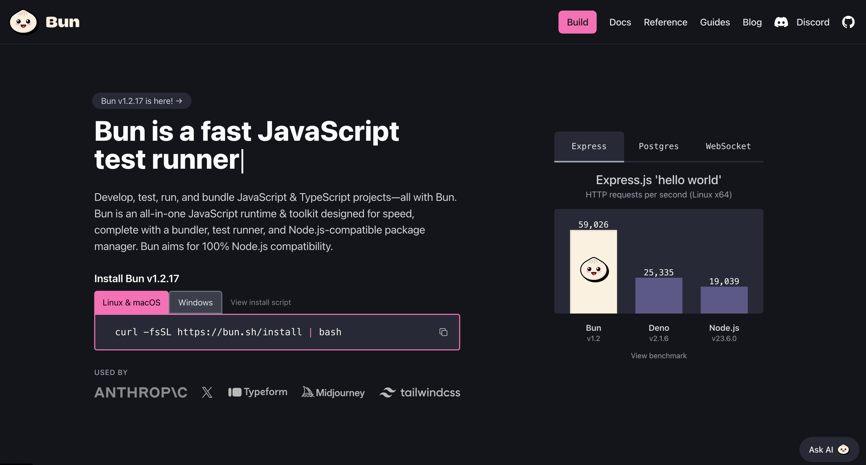Screen dimensions: 866x465
Task: Click the X logo under Used By
Action: [x=207, y=393]
